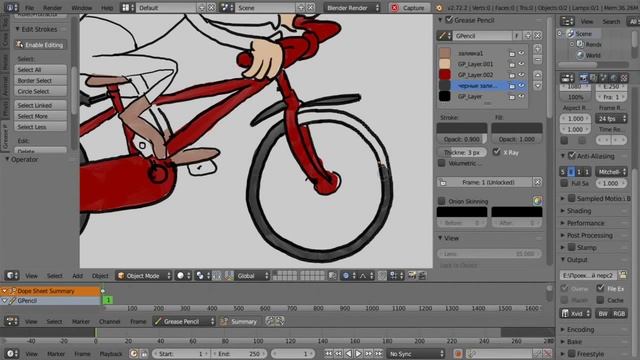Click the Stroke color swatch
This screenshot has width=640, height=360.
pyautogui.click(x=462, y=128)
